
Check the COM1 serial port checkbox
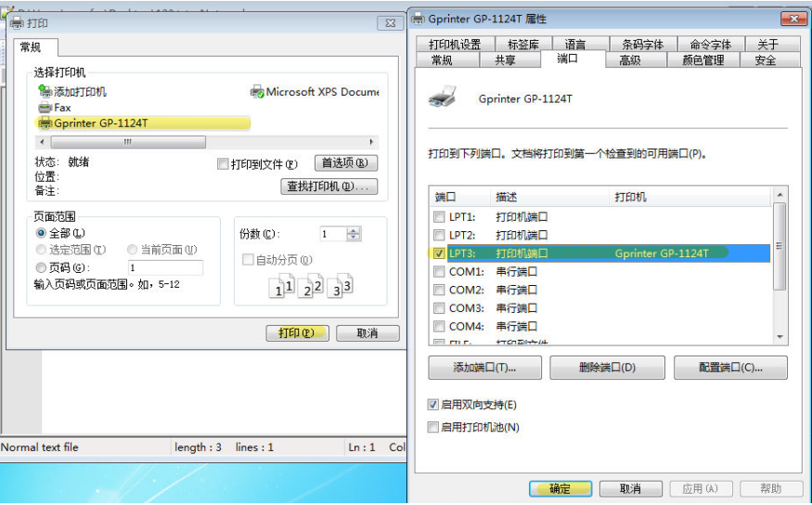(439, 271)
